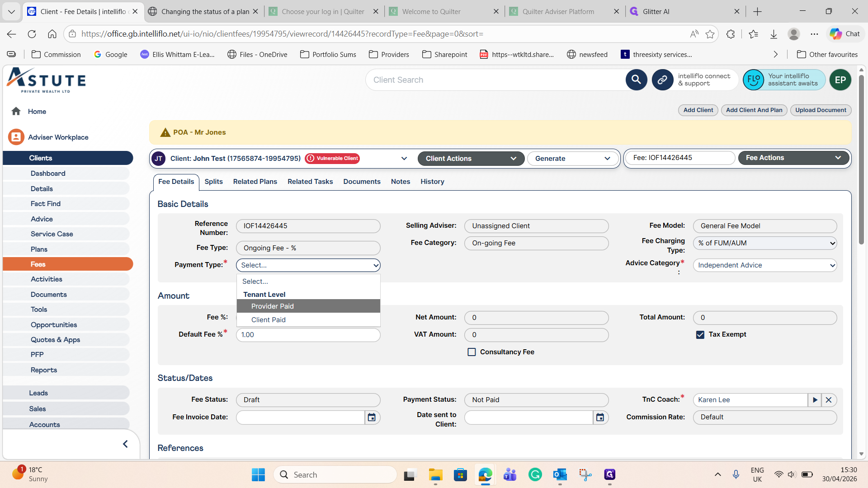868x488 pixels.
Task: Choose the Select... option in list
Action: [x=308, y=282]
